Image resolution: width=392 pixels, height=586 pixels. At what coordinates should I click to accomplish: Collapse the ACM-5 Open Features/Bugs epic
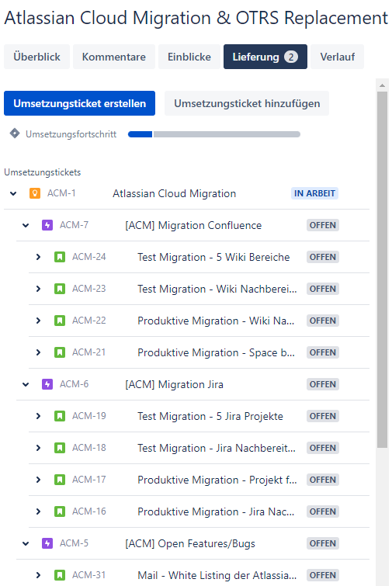pyautogui.click(x=26, y=543)
